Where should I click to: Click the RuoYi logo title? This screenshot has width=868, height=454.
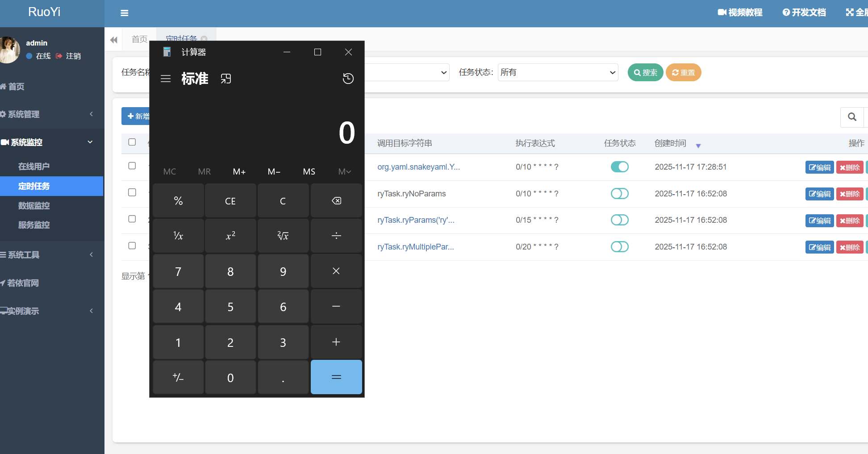coord(44,12)
